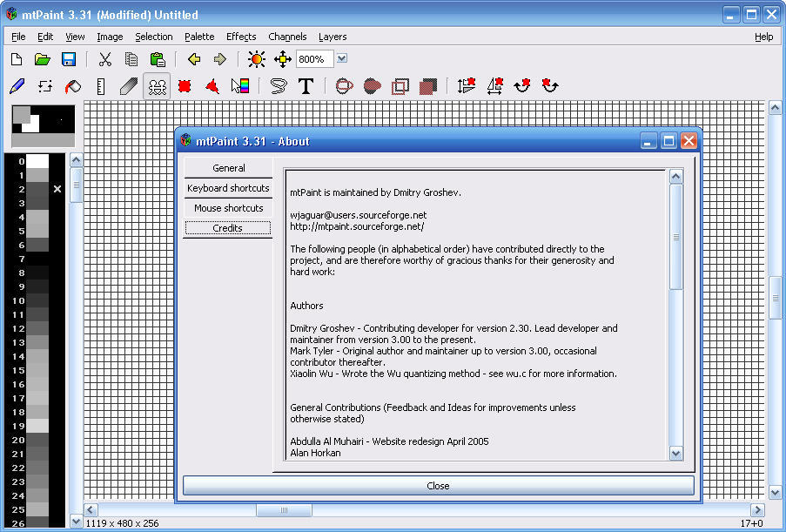Click mtpaint.sourceforge.net URL text
This screenshot has width=786, height=532.
coord(357,226)
